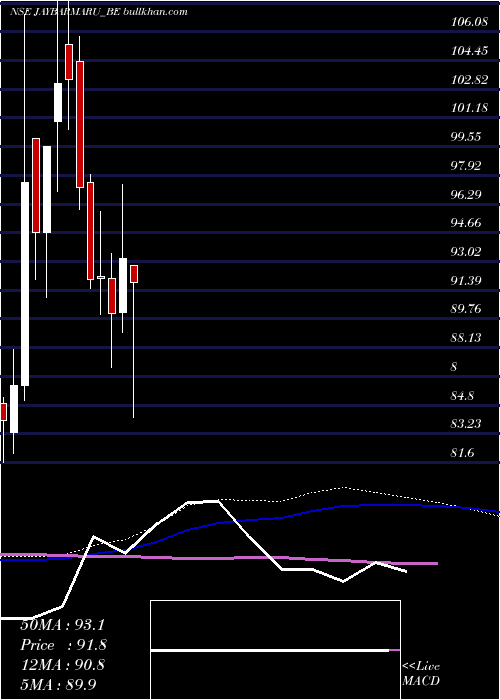The width and height of the screenshot is (500, 700).
Task: Click the 91.39 price axis label
Action: click(x=466, y=280)
